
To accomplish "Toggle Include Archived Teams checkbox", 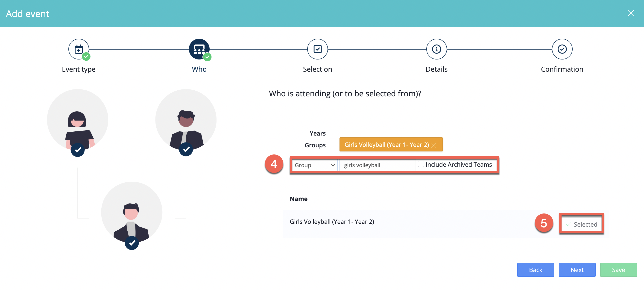I will [x=421, y=164].
